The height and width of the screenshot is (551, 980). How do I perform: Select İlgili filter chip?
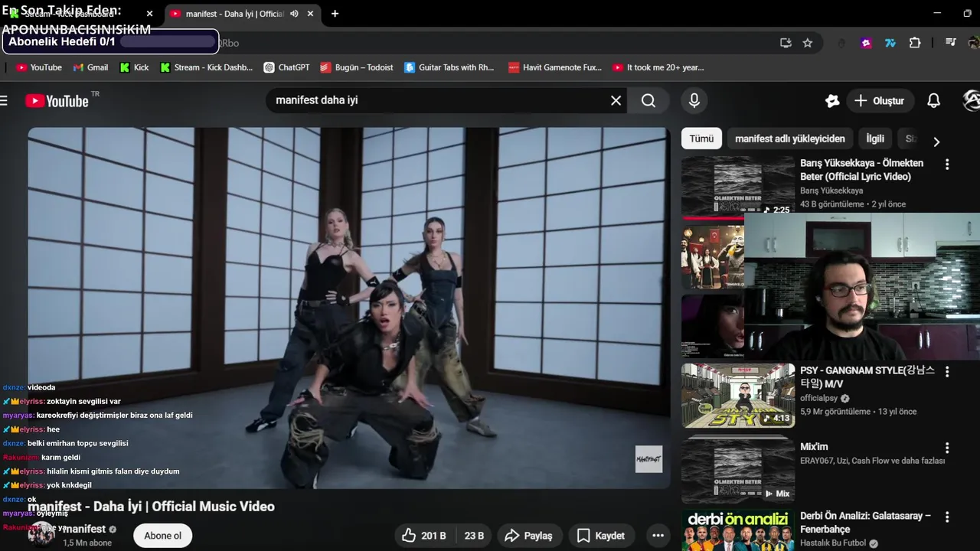[x=875, y=139]
